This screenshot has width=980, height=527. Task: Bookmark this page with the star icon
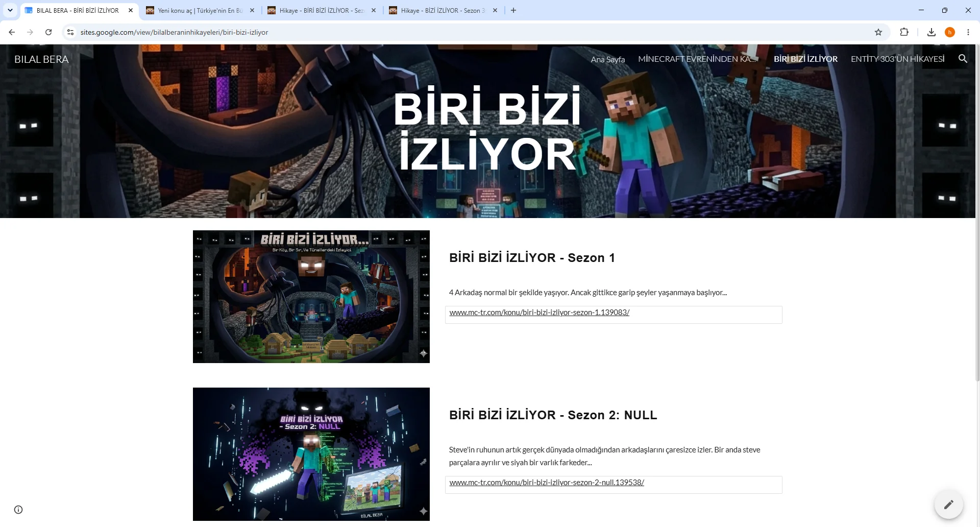pyautogui.click(x=878, y=32)
